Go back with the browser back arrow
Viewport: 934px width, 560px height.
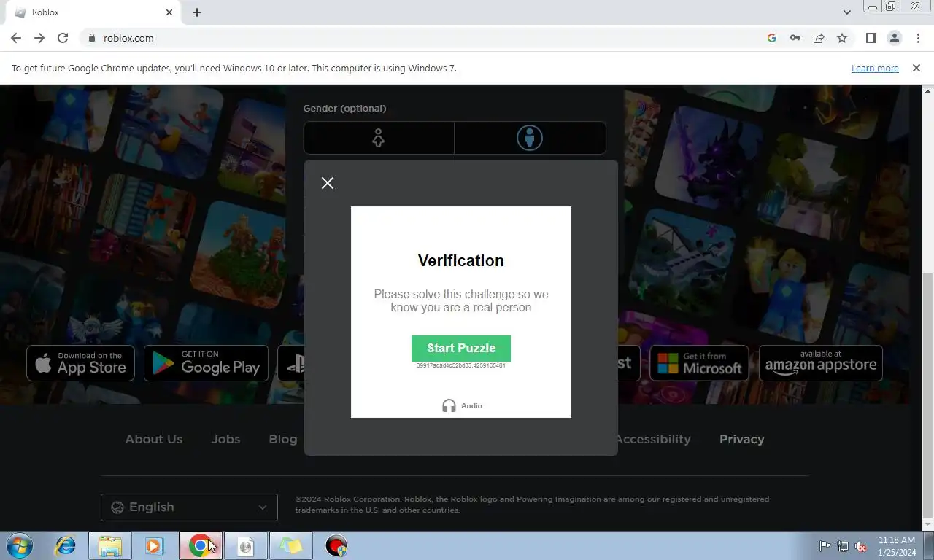pyautogui.click(x=16, y=38)
